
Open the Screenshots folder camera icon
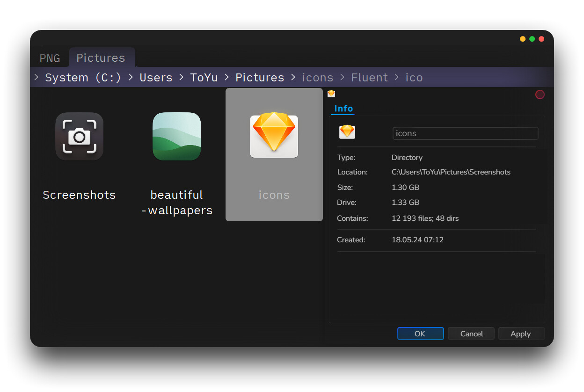point(79,136)
